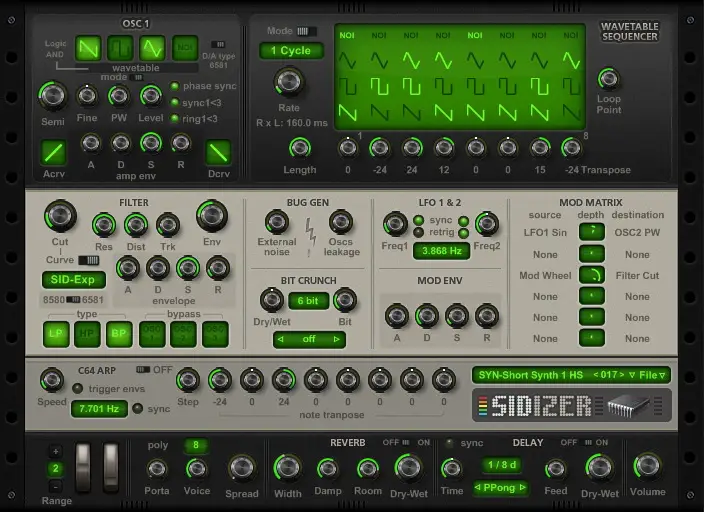Click the <017> preset number selector
704x512 pixels.
pos(608,375)
